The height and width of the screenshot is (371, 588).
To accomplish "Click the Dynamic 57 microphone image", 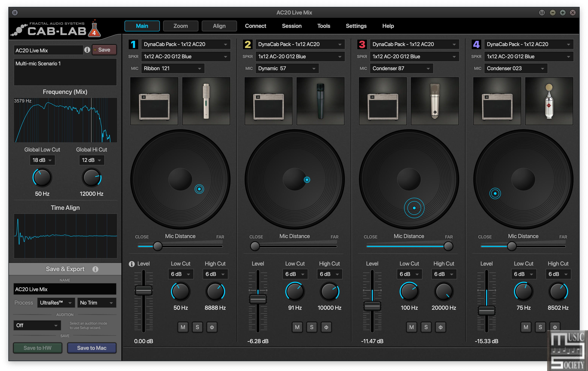I will point(320,101).
